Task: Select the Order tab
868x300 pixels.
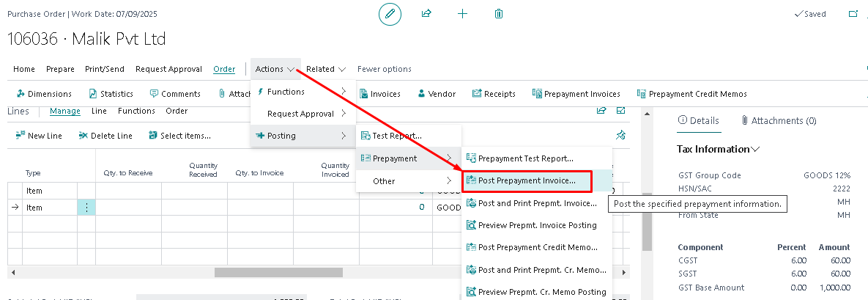Action: point(224,69)
